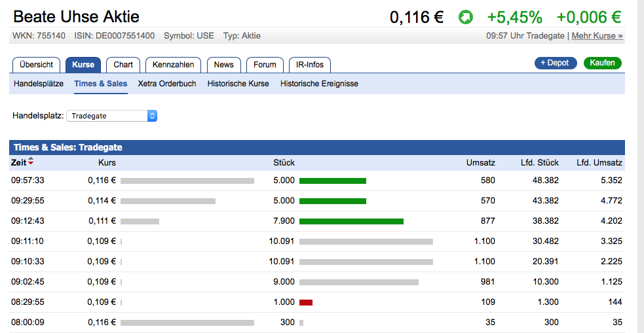Click the Lfd. Umsatz column header
This screenshot has width=644, height=333.
pos(599,162)
